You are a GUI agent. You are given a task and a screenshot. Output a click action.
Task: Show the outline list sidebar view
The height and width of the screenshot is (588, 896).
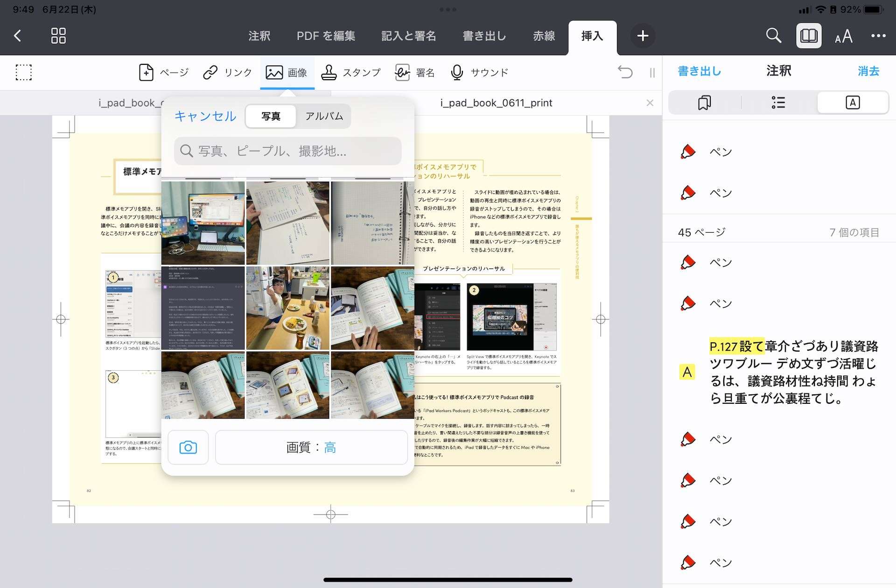[x=778, y=103]
